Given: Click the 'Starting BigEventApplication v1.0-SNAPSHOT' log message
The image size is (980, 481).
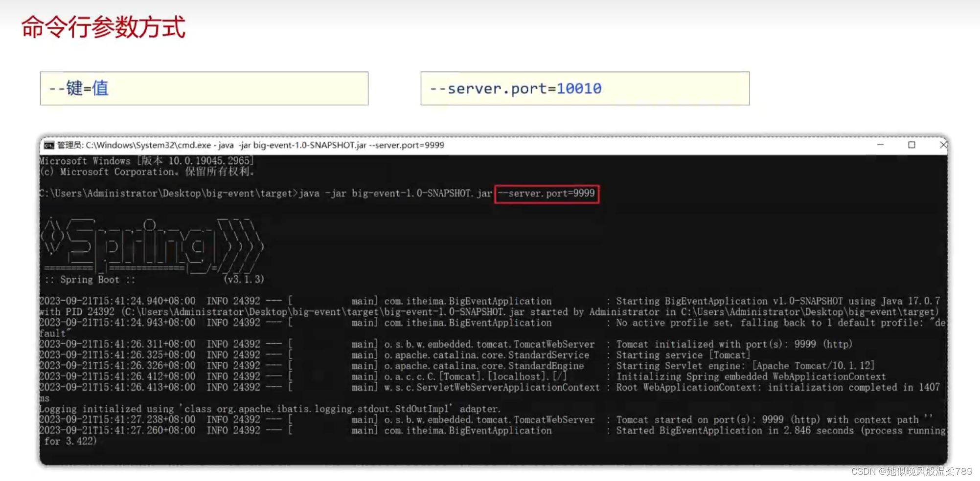Looking at the screenshot, I should (x=778, y=301).
